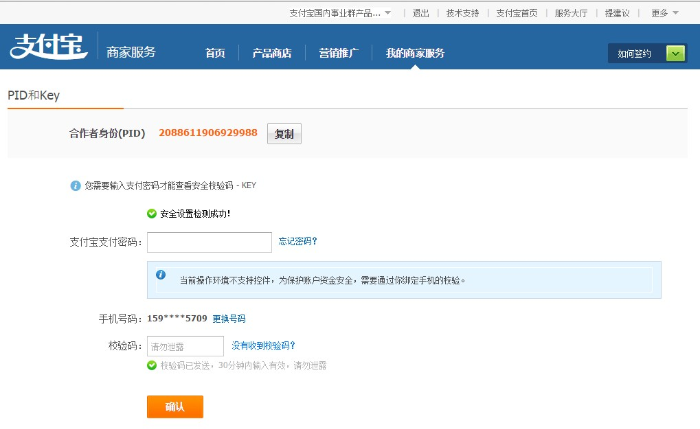Image resolution: width=700 pixels, height=429 pixels.
Task: Expand the 更多 menu in the top bar
Action: pos(665,13)
